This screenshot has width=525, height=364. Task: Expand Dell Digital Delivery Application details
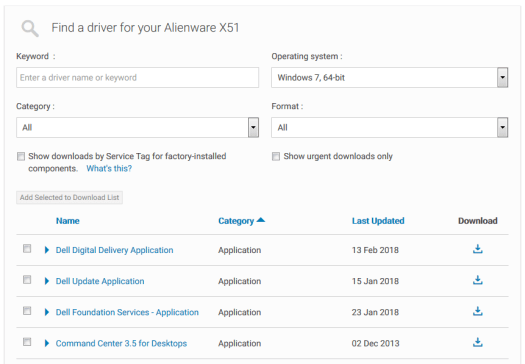tap(47, 250)
